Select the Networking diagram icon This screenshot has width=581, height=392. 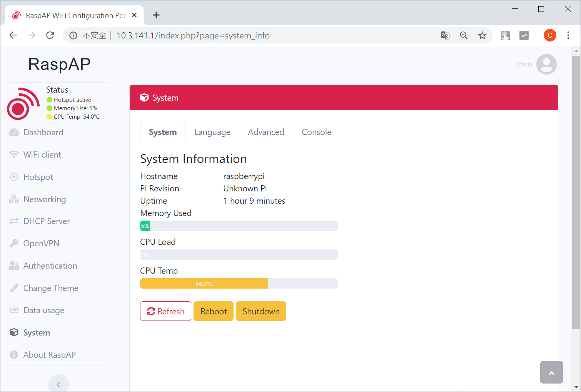coord(14,199)
